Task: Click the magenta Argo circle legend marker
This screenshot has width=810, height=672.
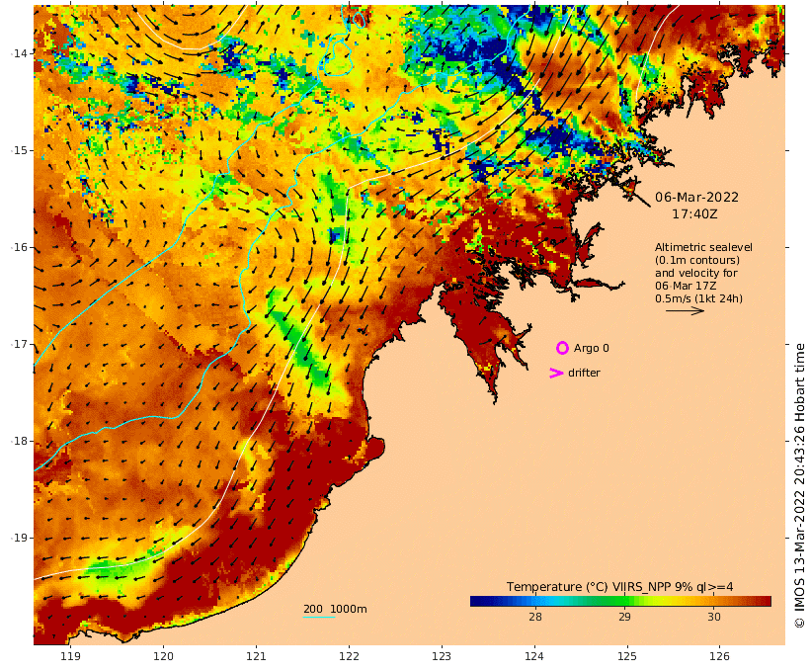Action: tap(562, 348)
